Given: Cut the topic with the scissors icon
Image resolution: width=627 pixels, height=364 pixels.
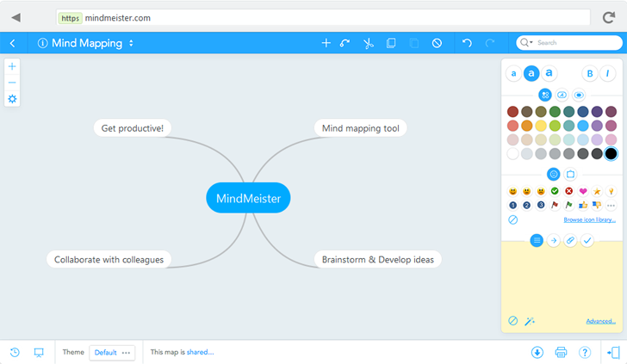Looking at the screenshot, I should [x=369, y=43].
